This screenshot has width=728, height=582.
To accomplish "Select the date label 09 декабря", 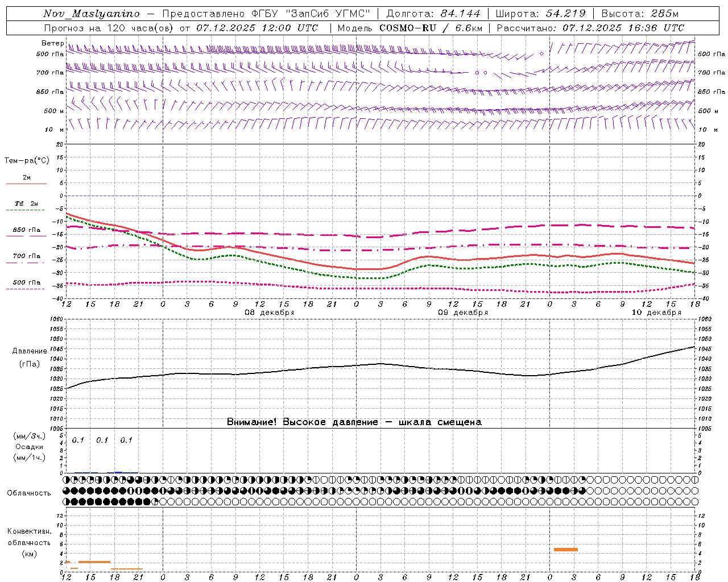I will tap(463, 313).
